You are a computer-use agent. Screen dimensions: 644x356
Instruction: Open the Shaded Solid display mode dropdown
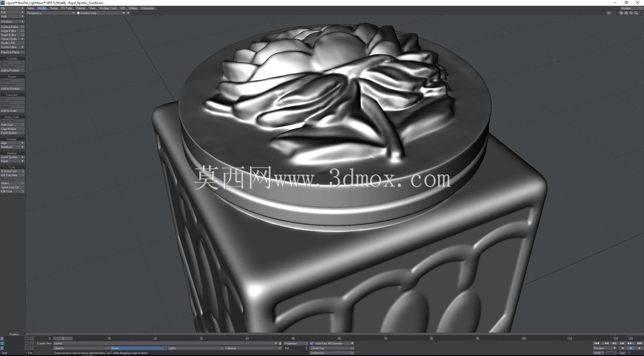[x=101, y=13]
